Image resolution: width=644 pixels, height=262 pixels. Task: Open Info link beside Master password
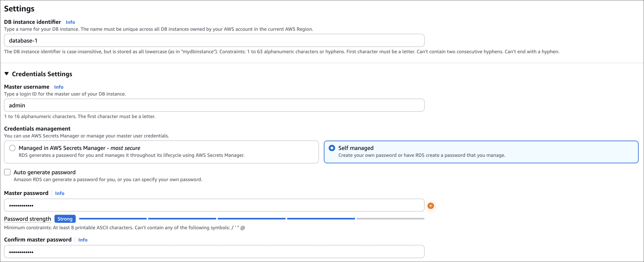click(59, 193)
